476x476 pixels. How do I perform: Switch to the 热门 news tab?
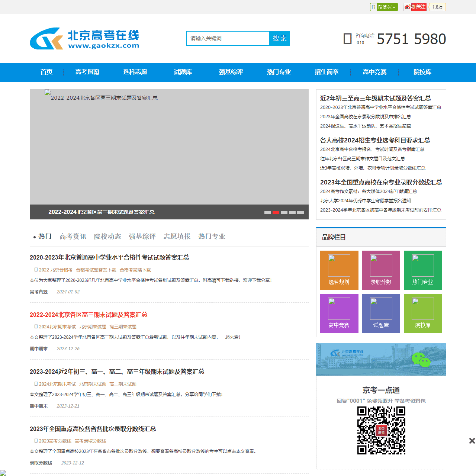45,237
